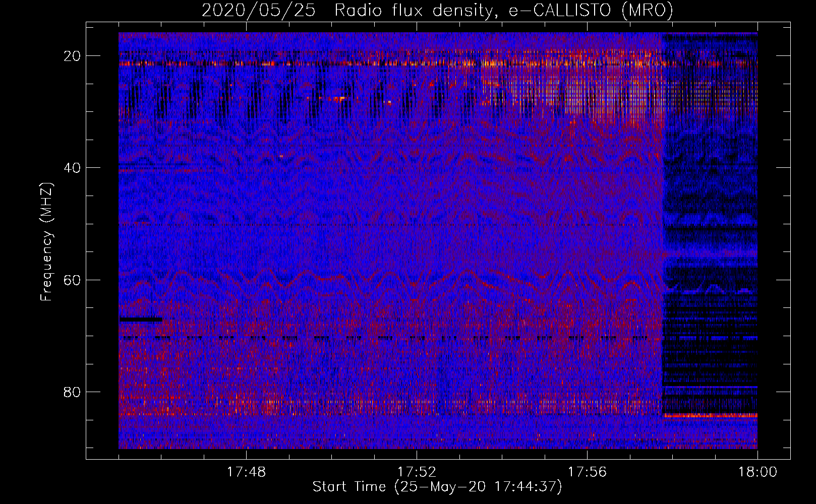Click the frequency tick label 80
The width and height of the screenshot is (816, 504).
pyautogui.click(x=73, y=392)
